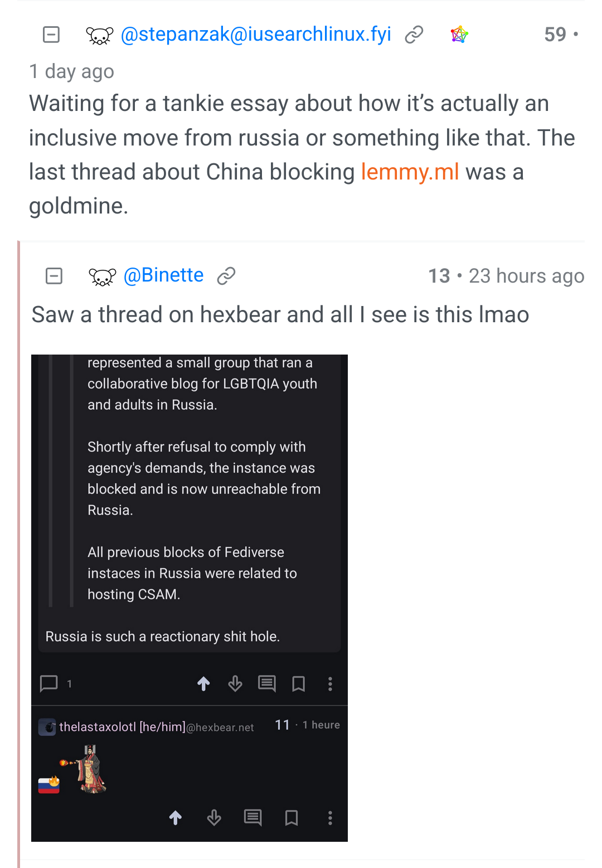Open @Binette user profile
This screenshot has height=868, width=602.
point(163,275)
